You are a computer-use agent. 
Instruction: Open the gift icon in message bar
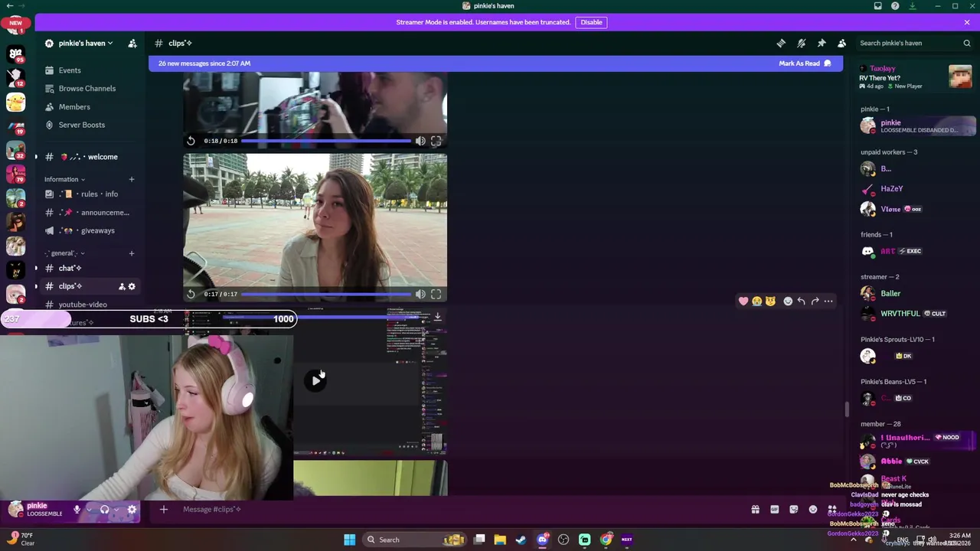coord(755,510)
